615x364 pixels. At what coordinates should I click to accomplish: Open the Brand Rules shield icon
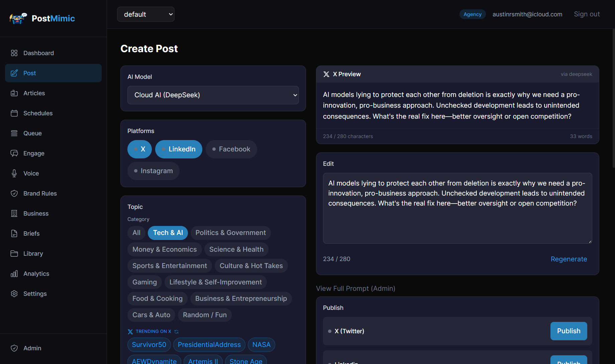click(14, 193)
